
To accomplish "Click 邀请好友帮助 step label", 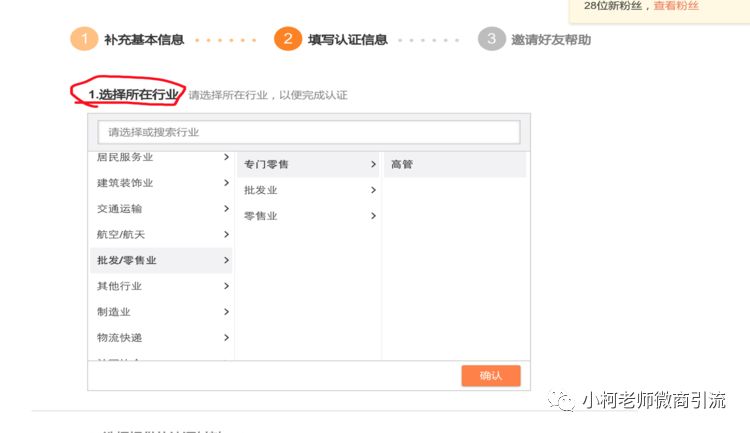I will [x=551, y=40].
